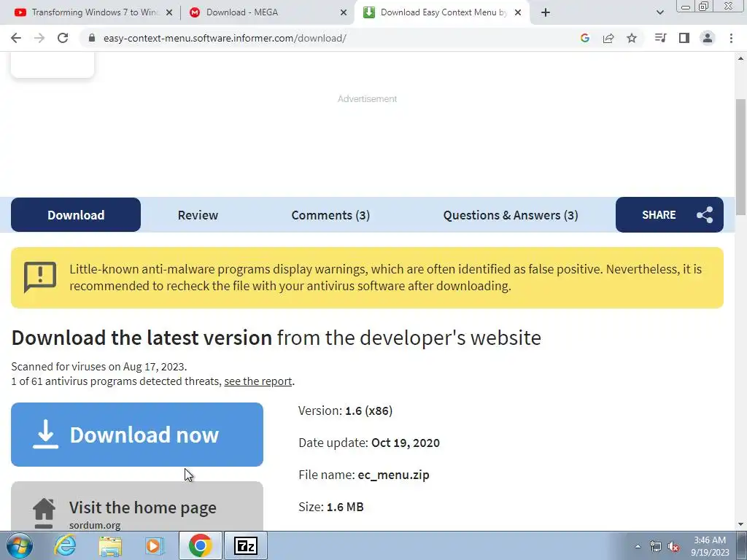The width and height of the screenshot is (747, 560).
Task: View site security lock info
Action: pyautogui.click(x=92, y=38)
